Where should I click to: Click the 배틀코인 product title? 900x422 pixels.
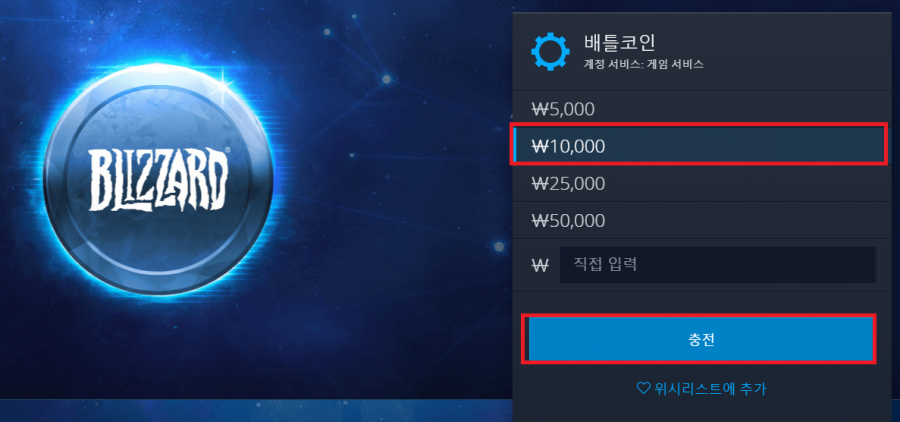tap(619, 43)
